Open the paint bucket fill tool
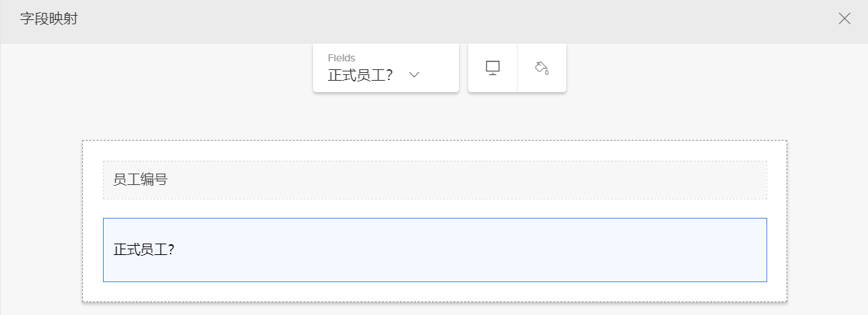This screenshot has width=868, height=315. click(541, 68)
